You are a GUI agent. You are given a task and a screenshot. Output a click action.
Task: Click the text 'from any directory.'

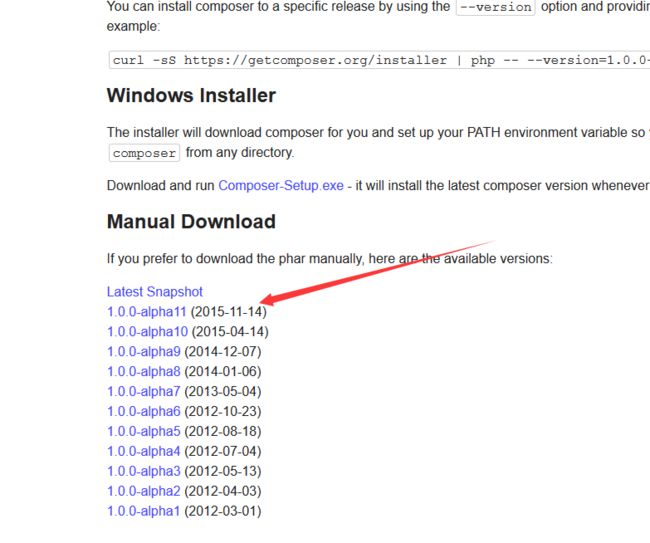point(240,153)
